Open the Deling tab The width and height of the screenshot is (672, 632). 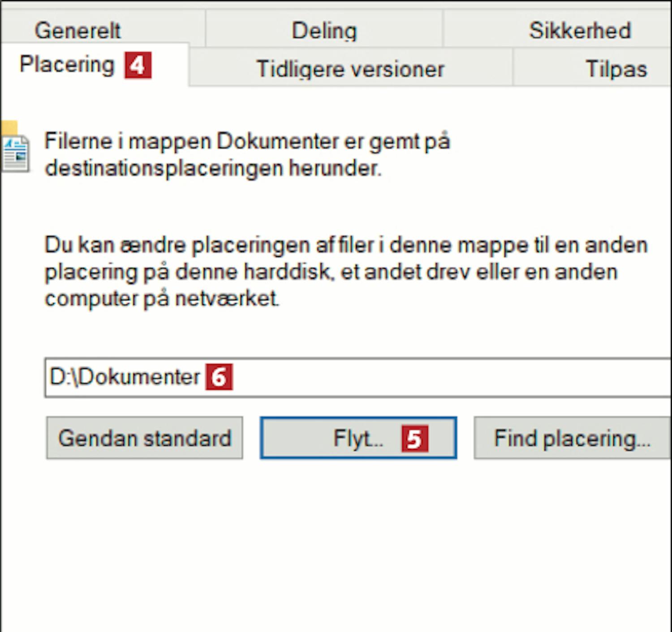[324, 30]
